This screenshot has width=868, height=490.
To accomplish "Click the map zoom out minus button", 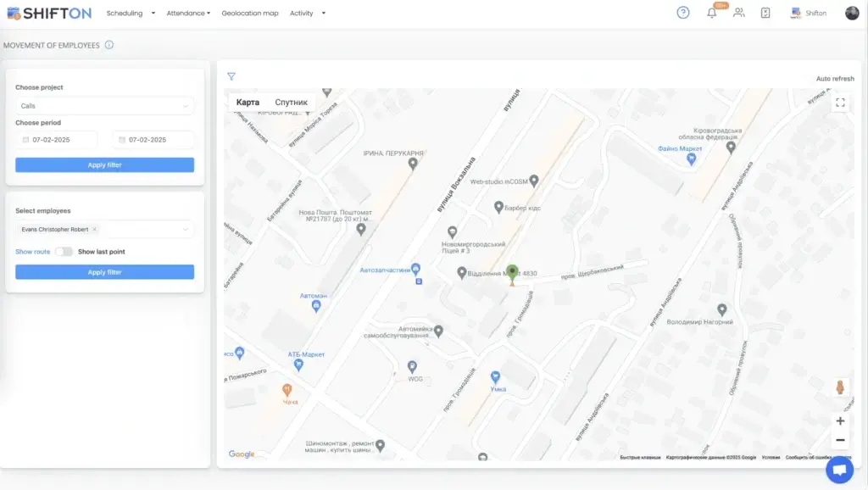I will coord(840,440).
